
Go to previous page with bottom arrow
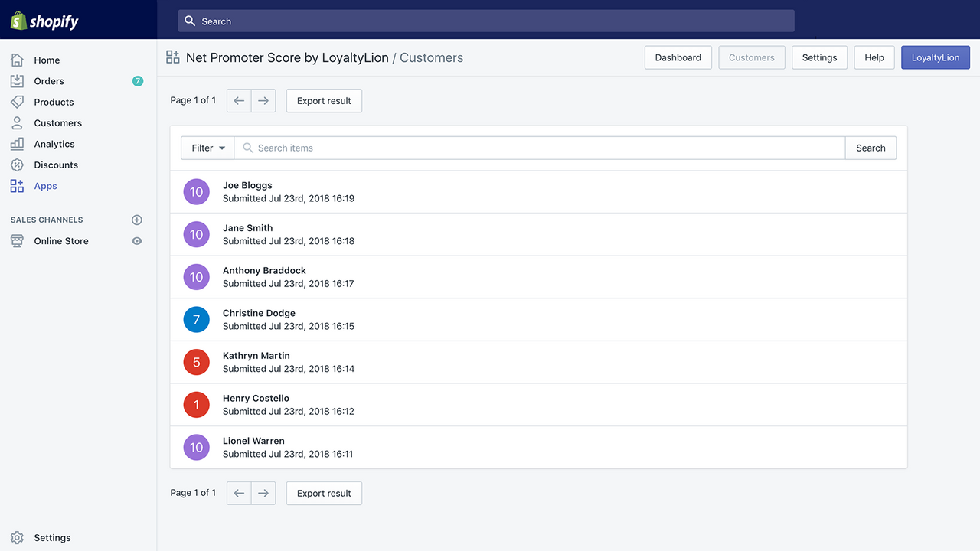pos(239,493)
